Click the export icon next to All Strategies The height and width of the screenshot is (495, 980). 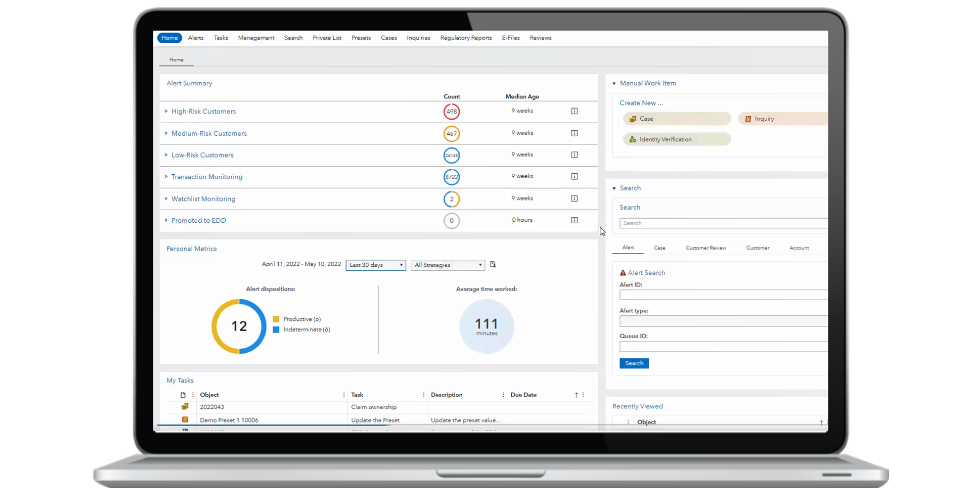click(x=493, y=265)
